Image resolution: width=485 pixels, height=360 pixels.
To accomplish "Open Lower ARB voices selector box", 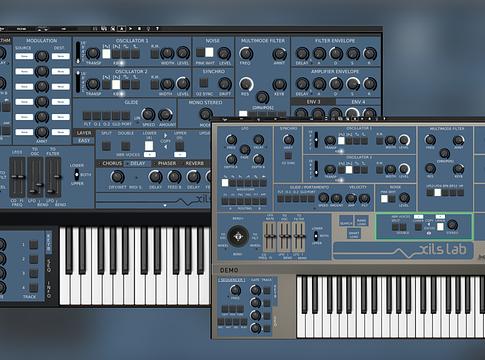I will [150, 155].
